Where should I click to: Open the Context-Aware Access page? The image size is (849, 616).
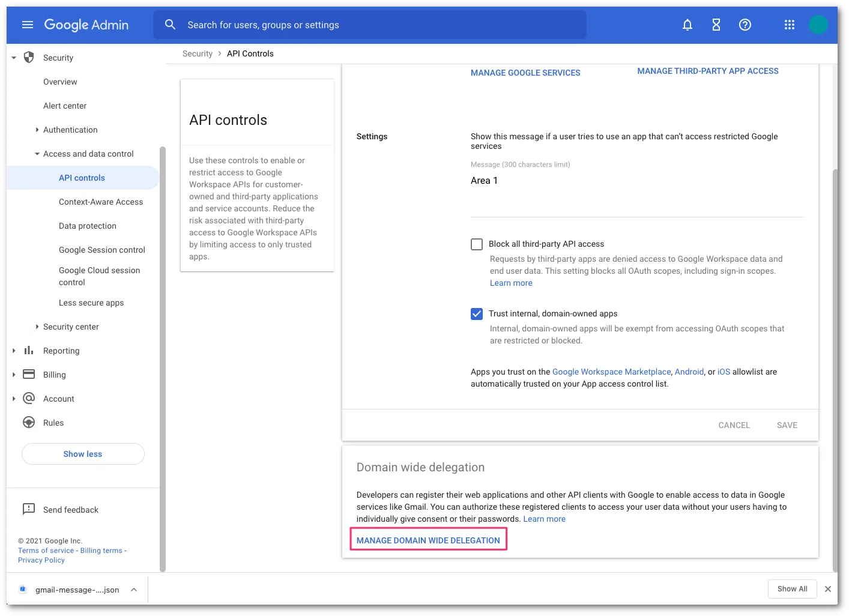tap(100, 202)
